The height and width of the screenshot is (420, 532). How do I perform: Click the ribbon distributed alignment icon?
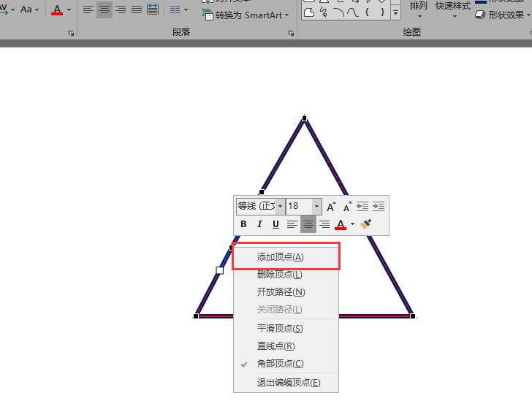tap(153, 9)
